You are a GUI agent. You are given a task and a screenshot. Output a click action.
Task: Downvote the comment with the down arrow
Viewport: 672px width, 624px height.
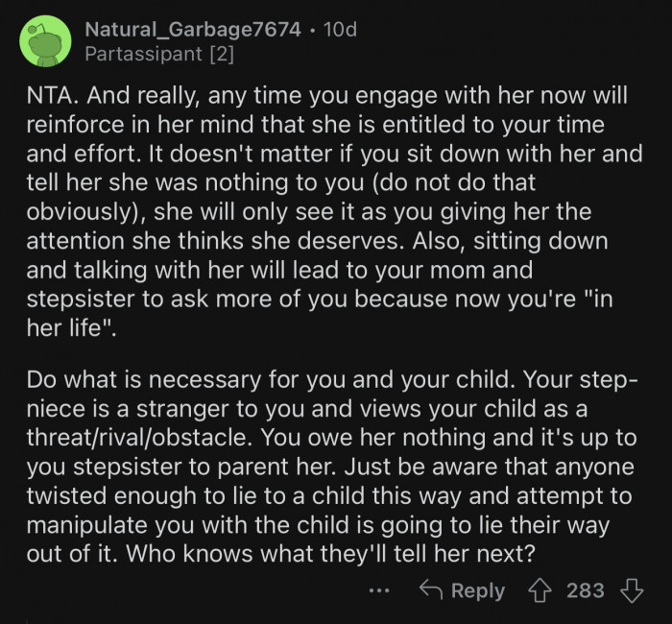coord(632,590)
